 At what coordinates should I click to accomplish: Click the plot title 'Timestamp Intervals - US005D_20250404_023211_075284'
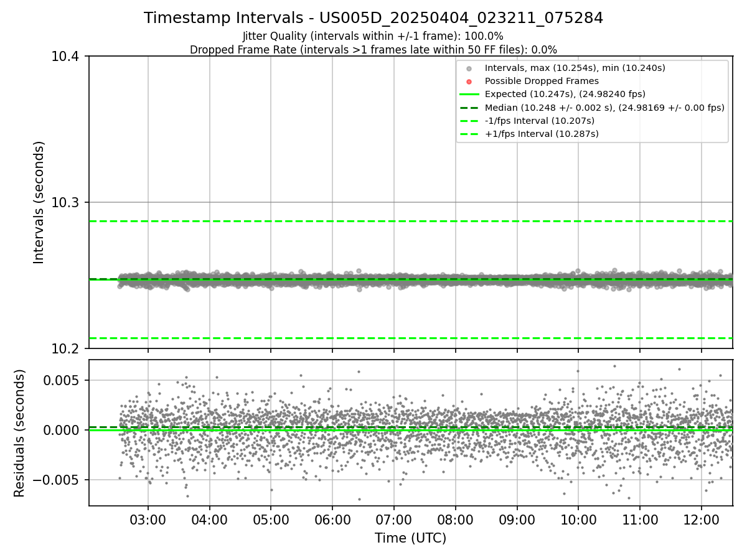tap(374, 18)
